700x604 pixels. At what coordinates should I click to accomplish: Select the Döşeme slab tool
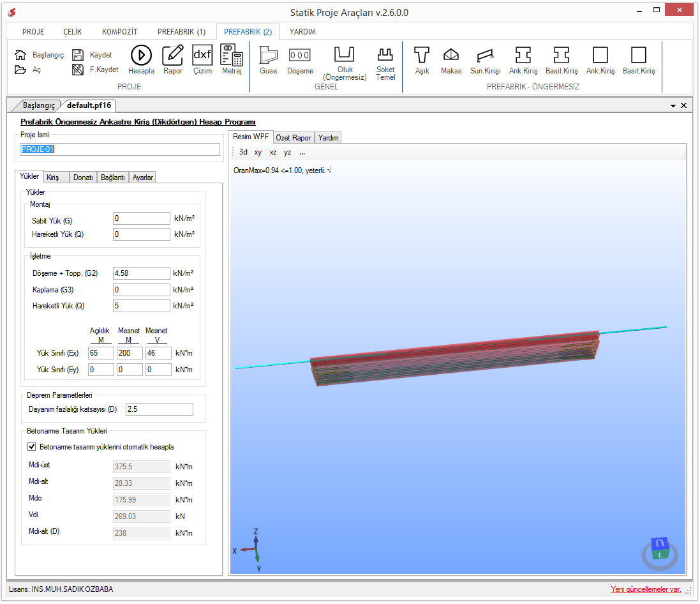[x=300, y=60]
